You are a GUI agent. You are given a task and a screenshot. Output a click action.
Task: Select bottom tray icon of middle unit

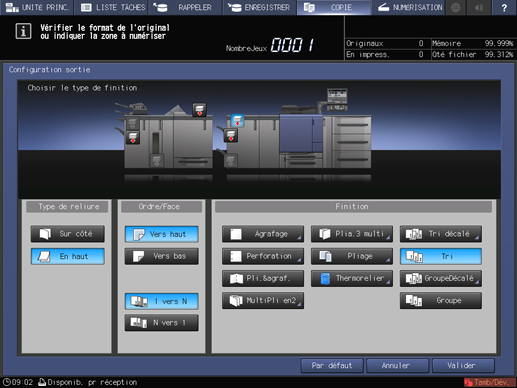(231, 161)
